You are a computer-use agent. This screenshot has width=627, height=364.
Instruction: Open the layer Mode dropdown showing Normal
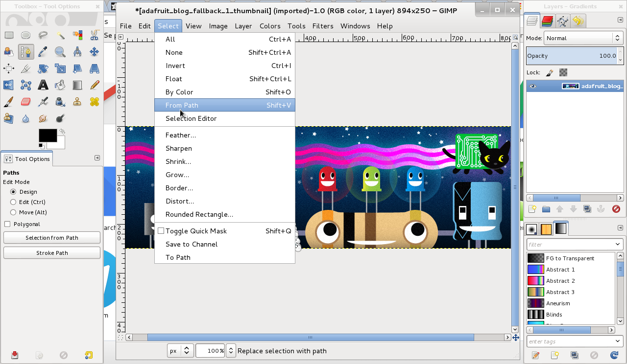(583, 38)
